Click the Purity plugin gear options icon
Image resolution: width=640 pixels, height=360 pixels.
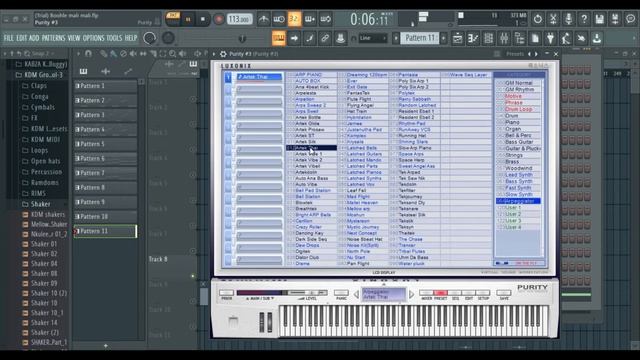coord(223,54)
